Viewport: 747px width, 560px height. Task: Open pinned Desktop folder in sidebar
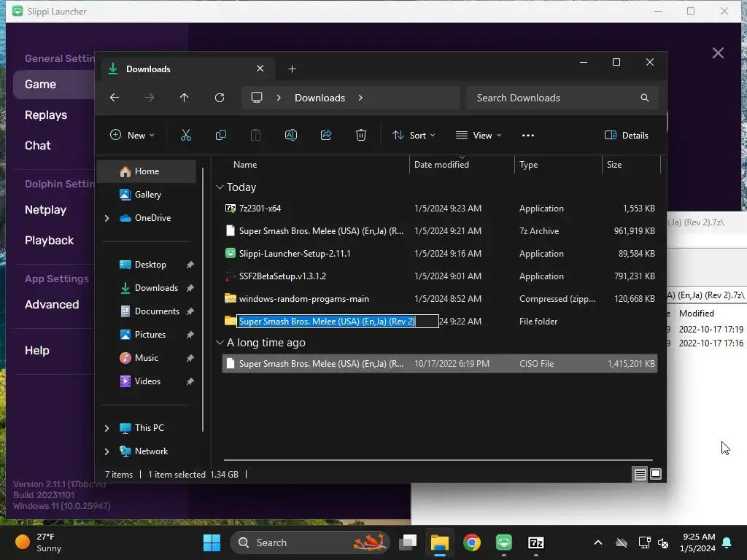[150, 265]
